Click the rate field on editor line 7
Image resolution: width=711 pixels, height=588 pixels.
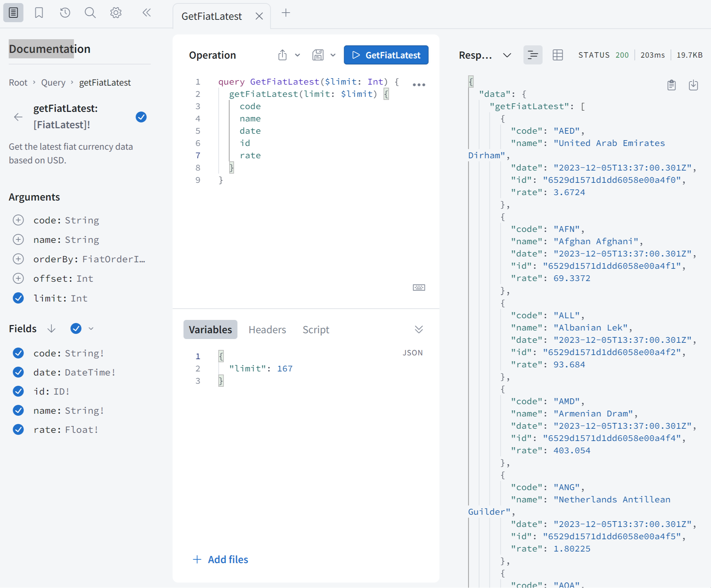point(250,156)
